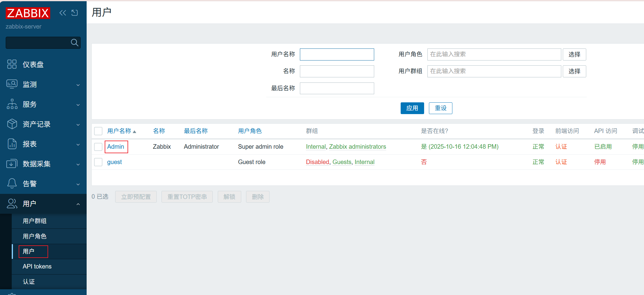Sort table by 用户名称 column
This screenshot has height=295, width=644.
(x=119, y=131)
